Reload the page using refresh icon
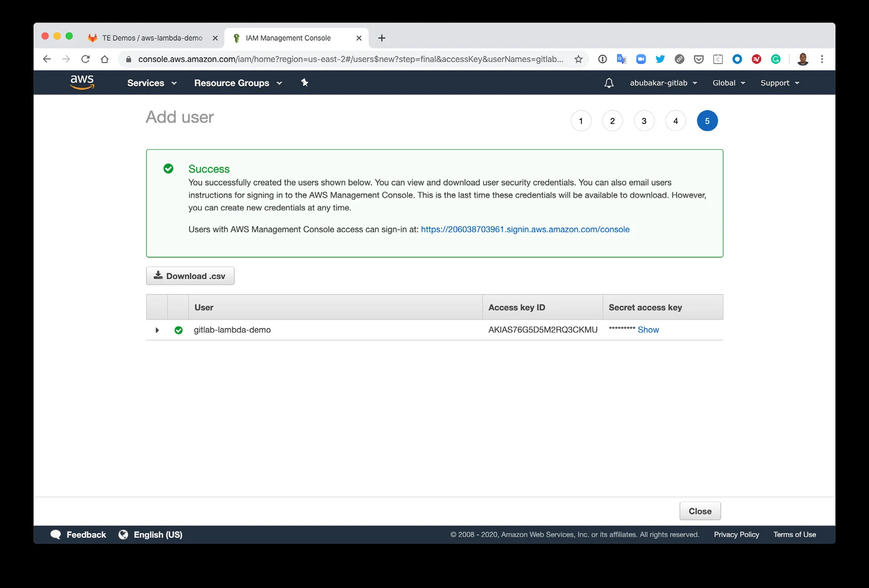This screenshot has width=869, height=588. tap(86, 59)
